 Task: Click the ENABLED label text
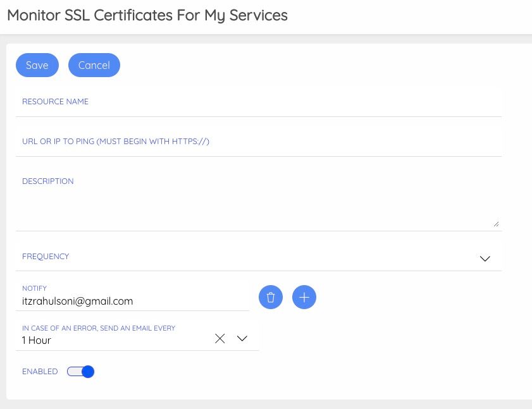tap(40, 371)
